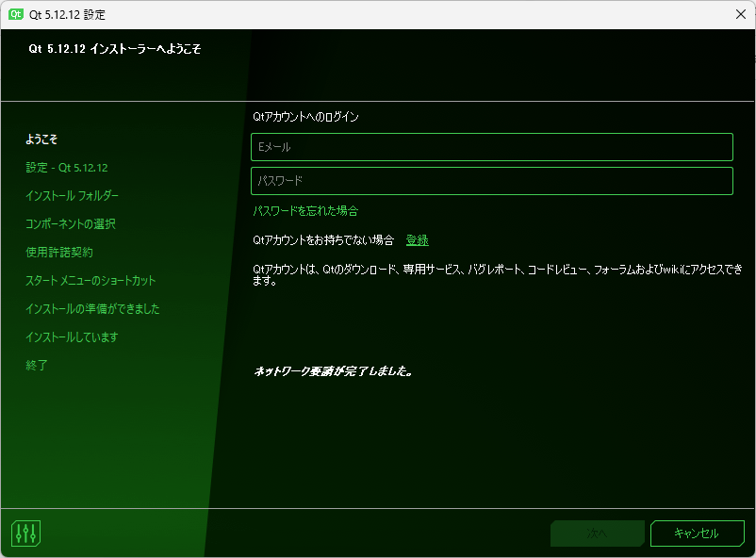Viewport: 756px width, 558px height.
Task: Select the 設定 - Qt 5.12.12 step
Action: [x=67, y=168]
